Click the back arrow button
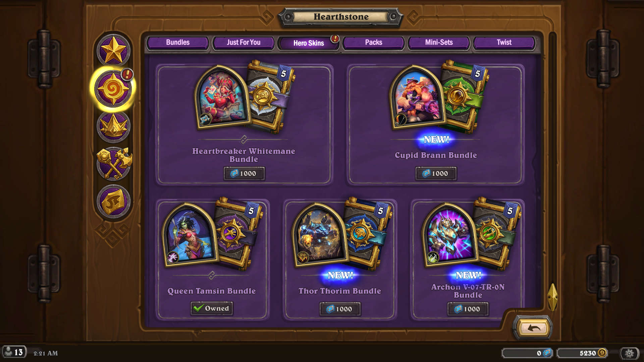Screen dimensions: 644x362 point(533,328)
